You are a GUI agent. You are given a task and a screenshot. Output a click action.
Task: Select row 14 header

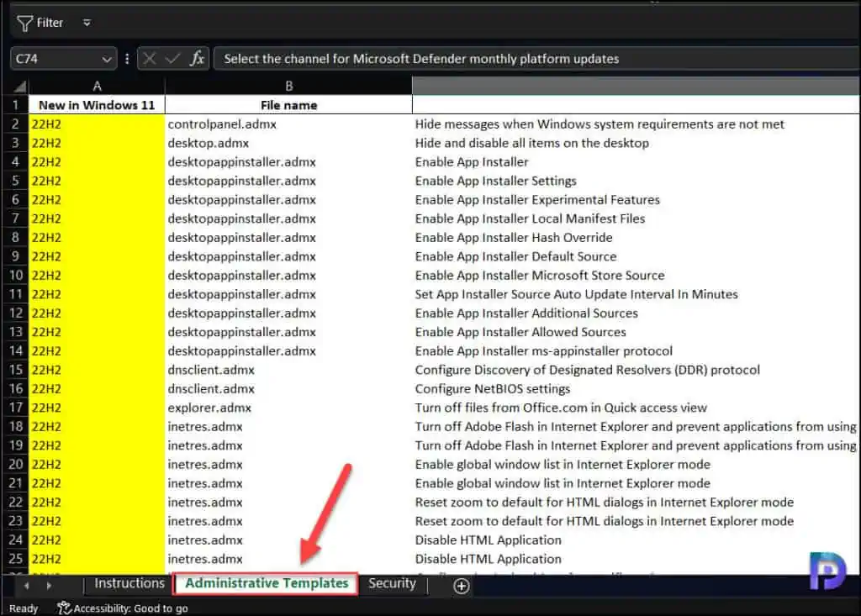pyautogui.click(x=15, y=350)
